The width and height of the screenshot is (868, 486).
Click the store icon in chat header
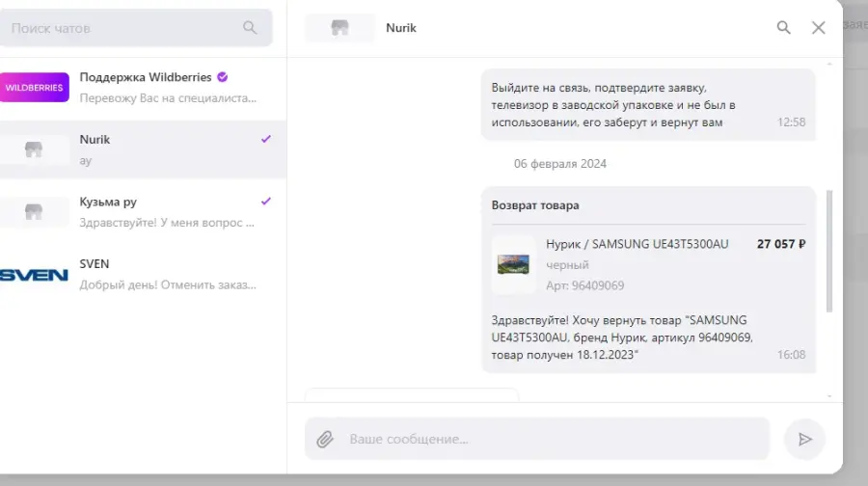[339, 28]
